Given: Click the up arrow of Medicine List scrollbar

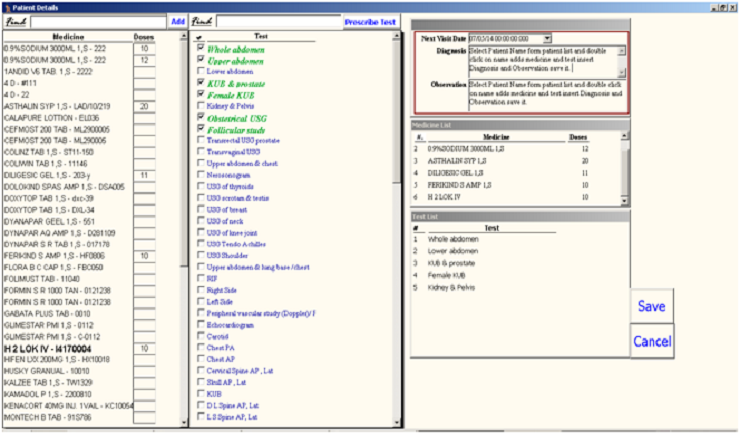Looking at the screenshot, I should [626, 136].
